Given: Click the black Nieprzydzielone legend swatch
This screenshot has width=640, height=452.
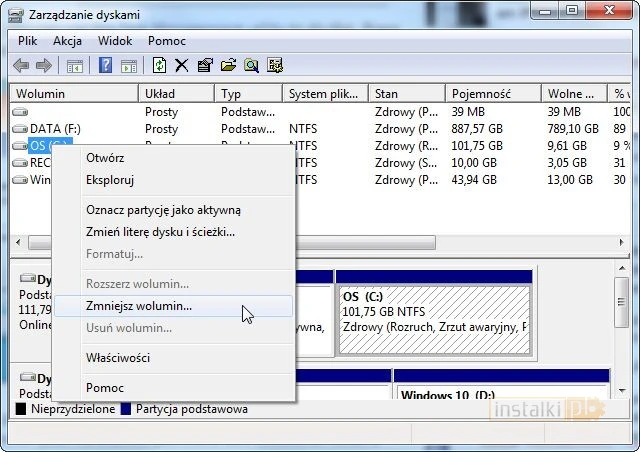Looking at the screenshot, I should pyautogui.click(x=20, y=409).
